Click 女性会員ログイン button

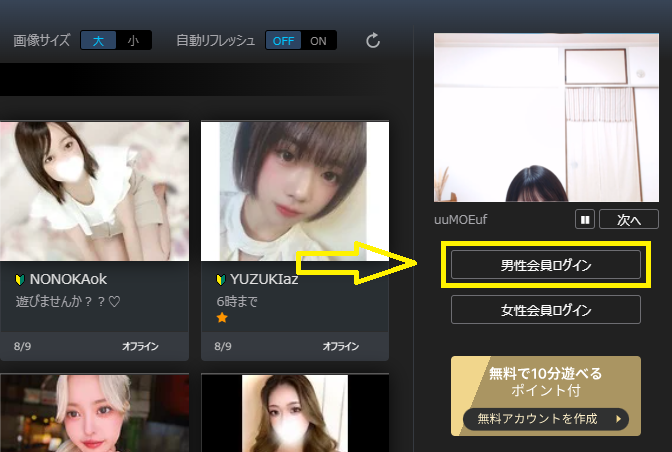[546, 310]
